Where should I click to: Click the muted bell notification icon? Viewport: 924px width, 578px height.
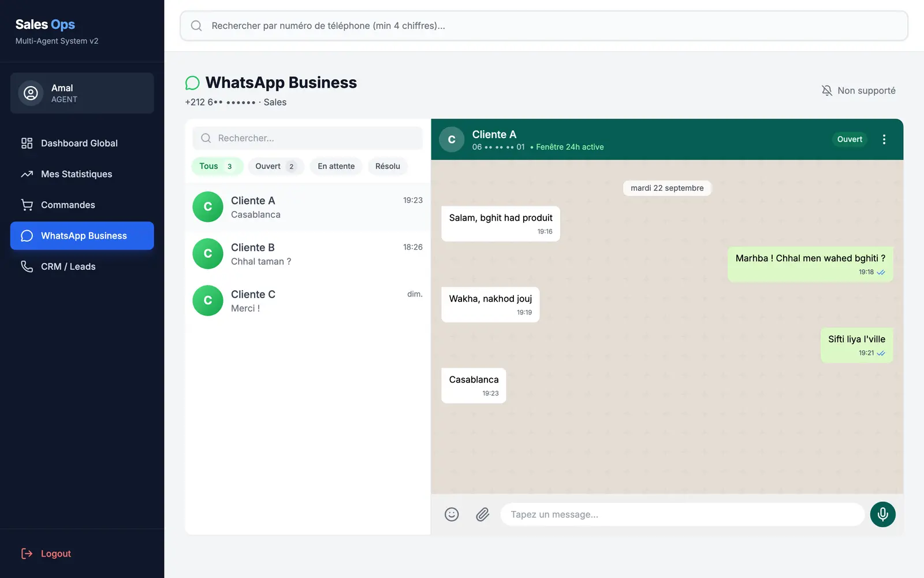[827, 91]
